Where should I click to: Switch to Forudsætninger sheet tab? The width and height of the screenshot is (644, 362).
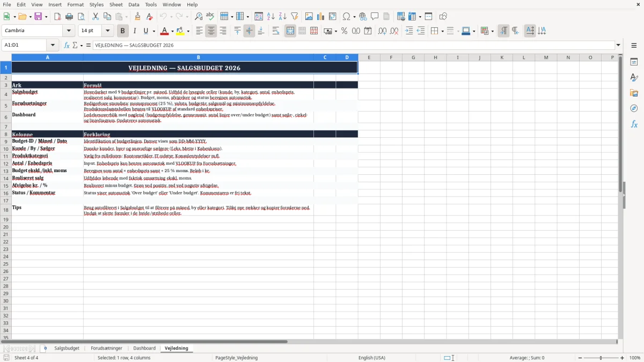click(x=106, y=348)
